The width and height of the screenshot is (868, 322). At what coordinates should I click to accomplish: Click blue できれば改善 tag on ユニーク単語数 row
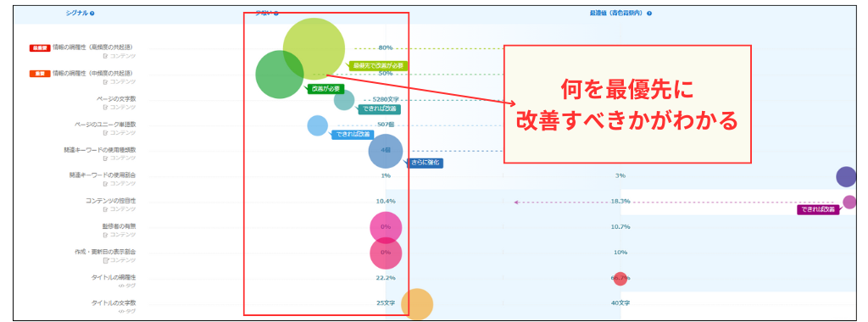tap(353, 135)
